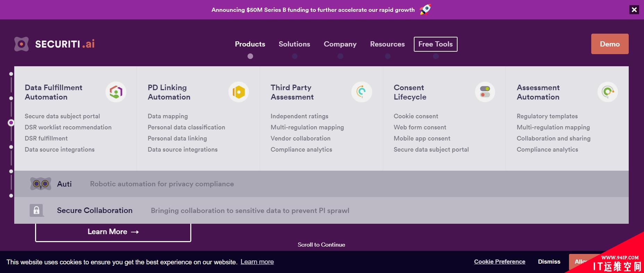
Task: Click the Learn More button
Action: coord(113,232)
